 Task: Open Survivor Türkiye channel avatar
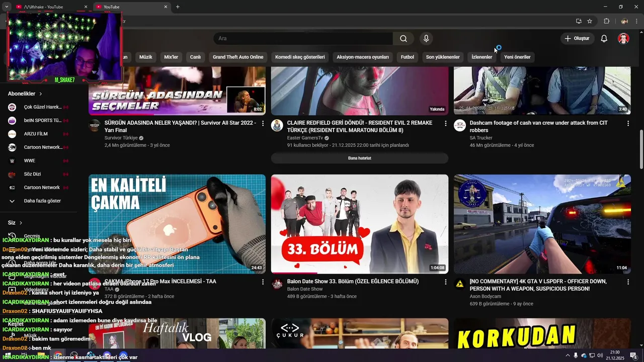[x=95, y=126]
